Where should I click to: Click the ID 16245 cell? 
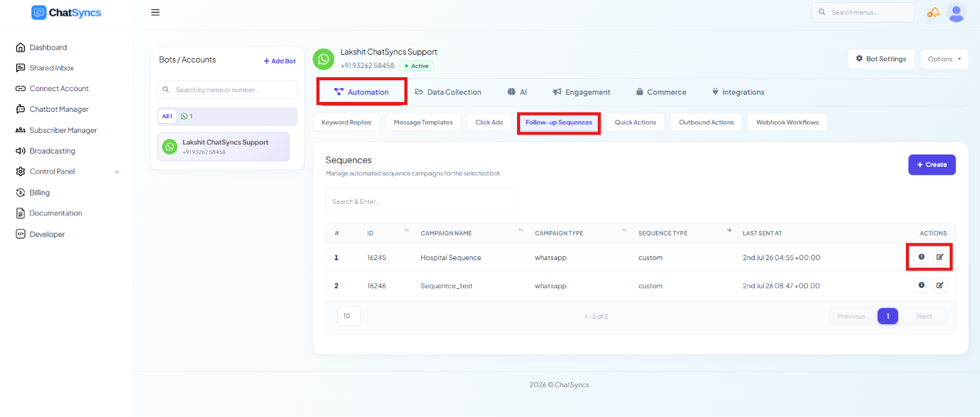coord(377,257)
